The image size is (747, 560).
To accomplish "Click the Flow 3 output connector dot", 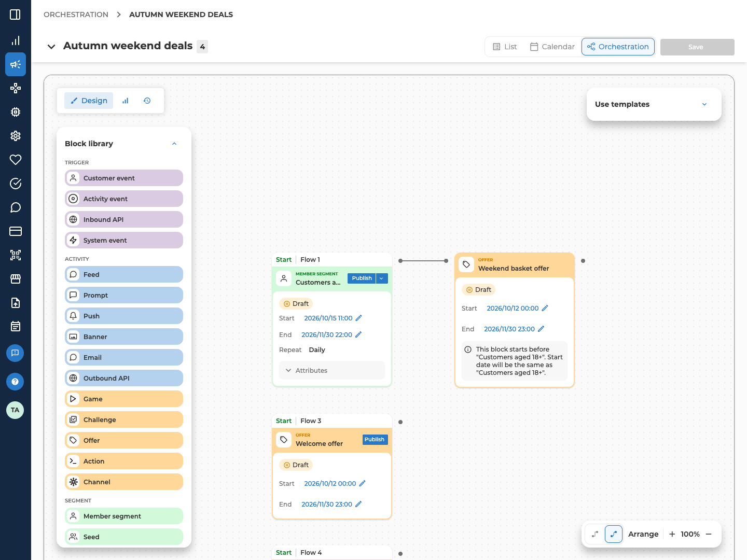I will point(400,422).
